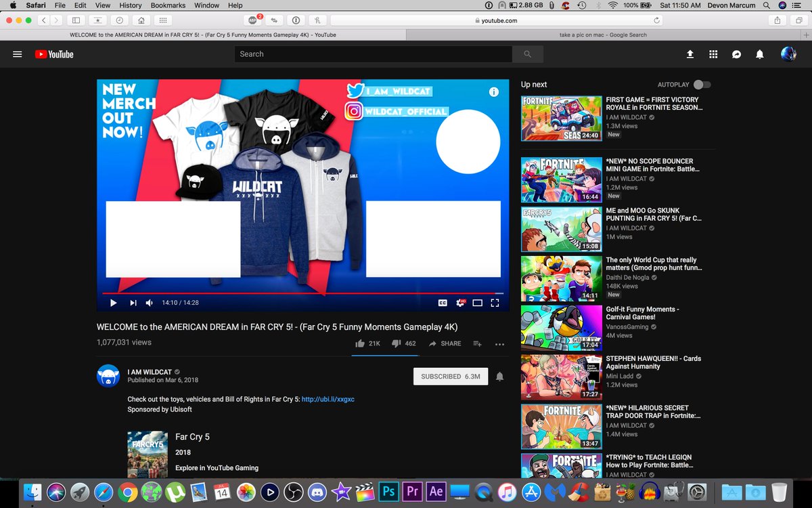Image resolution: width=812 pixels, height=508 pixels.
Task: Toggle the AUTOPLAY switch
Action: pyautogui.click(x=702, y=85)
